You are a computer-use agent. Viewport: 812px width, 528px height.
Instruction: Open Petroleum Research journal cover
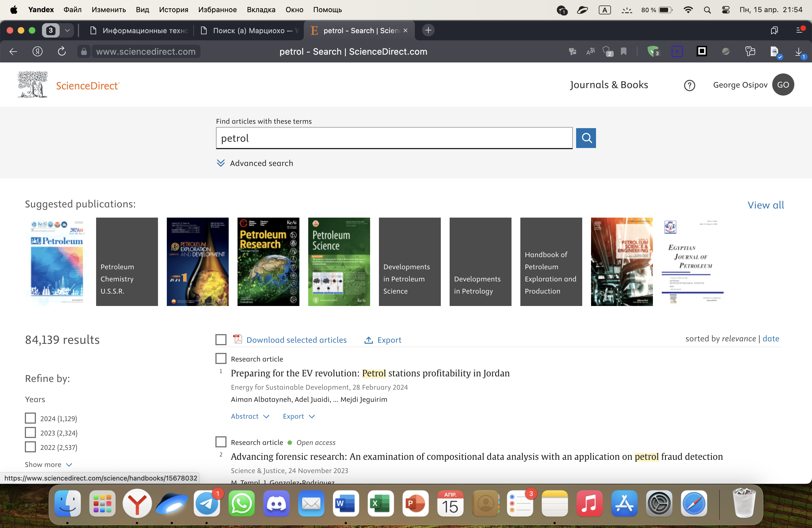pyautogui.click(x=268, y=262)
